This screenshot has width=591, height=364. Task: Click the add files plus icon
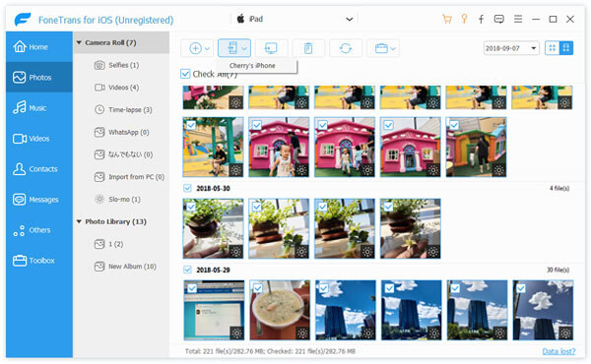click(195, 48)
